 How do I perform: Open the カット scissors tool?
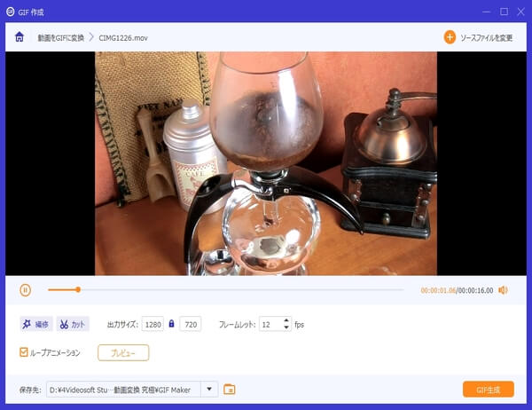74,324
